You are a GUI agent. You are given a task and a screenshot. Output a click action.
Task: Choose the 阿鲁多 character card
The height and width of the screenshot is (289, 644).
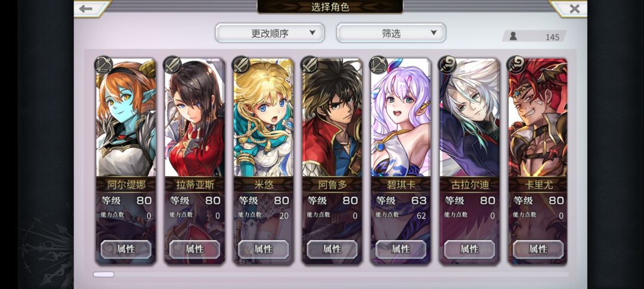click(x=332, y=161)
